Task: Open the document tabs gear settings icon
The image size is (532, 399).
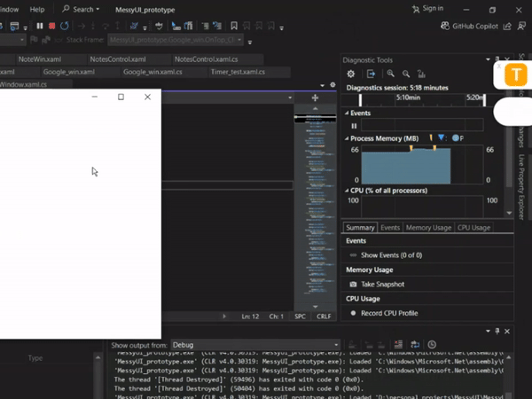Action: pyautogui.click(x=332, y=85)
